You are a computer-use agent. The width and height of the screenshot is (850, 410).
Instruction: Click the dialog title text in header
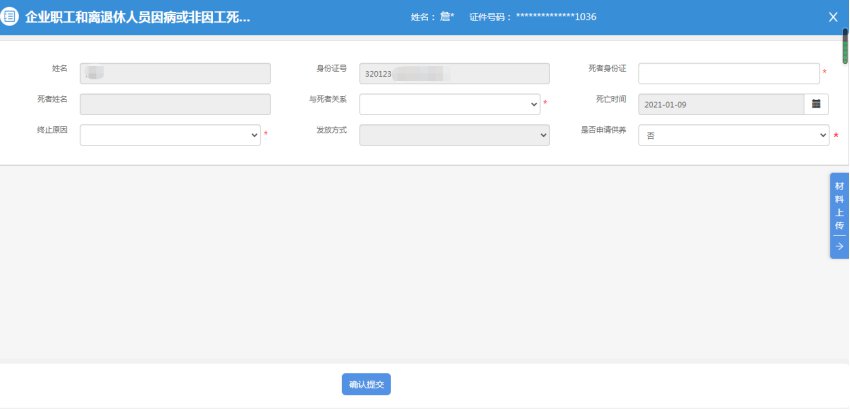[137, 17]
